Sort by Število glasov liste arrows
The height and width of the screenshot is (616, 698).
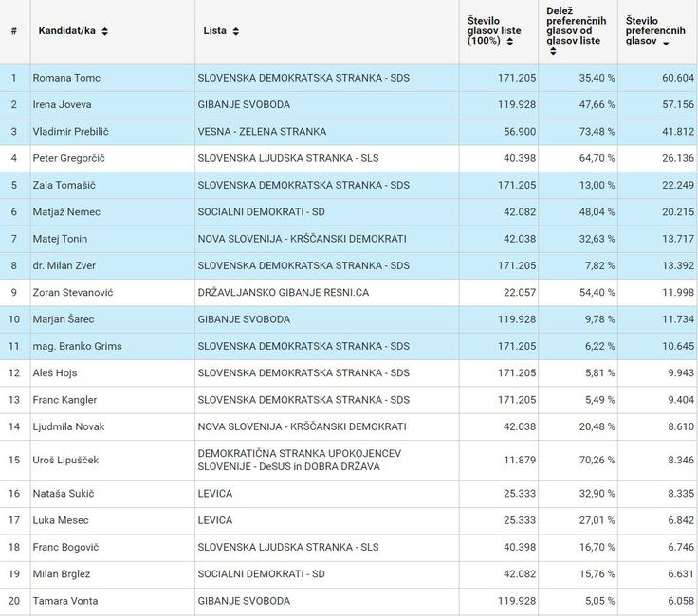pos(510,42)
